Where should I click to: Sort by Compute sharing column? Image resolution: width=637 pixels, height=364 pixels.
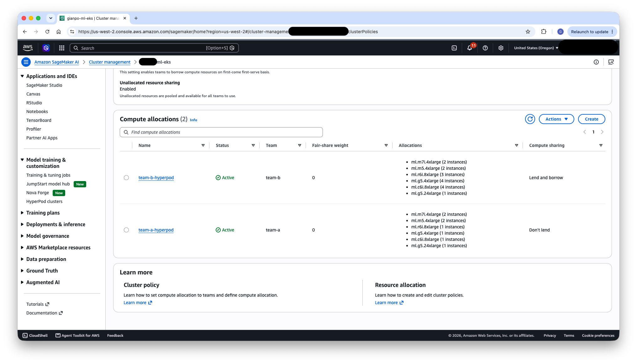point(601,145)
